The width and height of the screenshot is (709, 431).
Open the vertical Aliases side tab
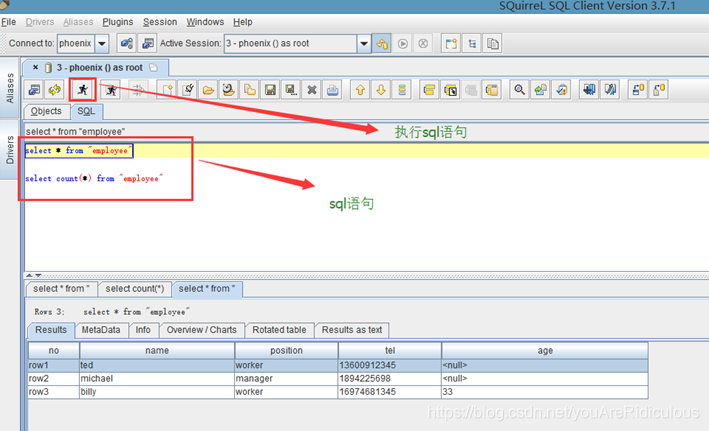click(9, 88)
